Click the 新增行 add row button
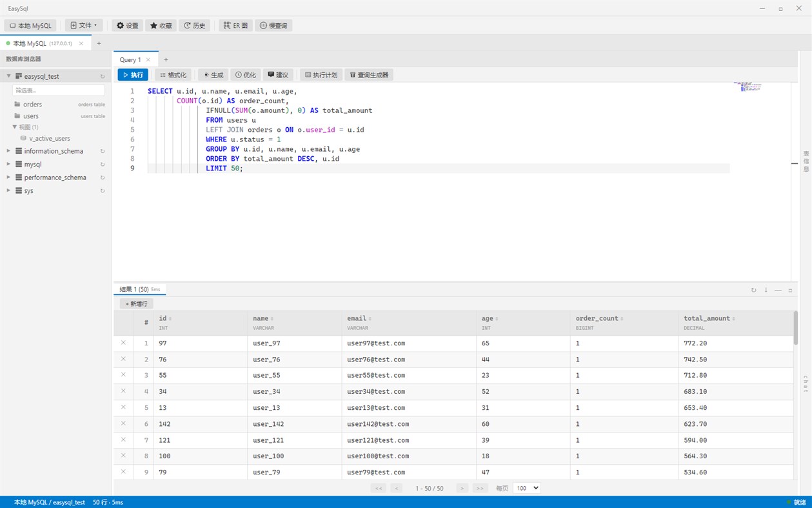Viewport: 812px width, 508px height. 136,303
